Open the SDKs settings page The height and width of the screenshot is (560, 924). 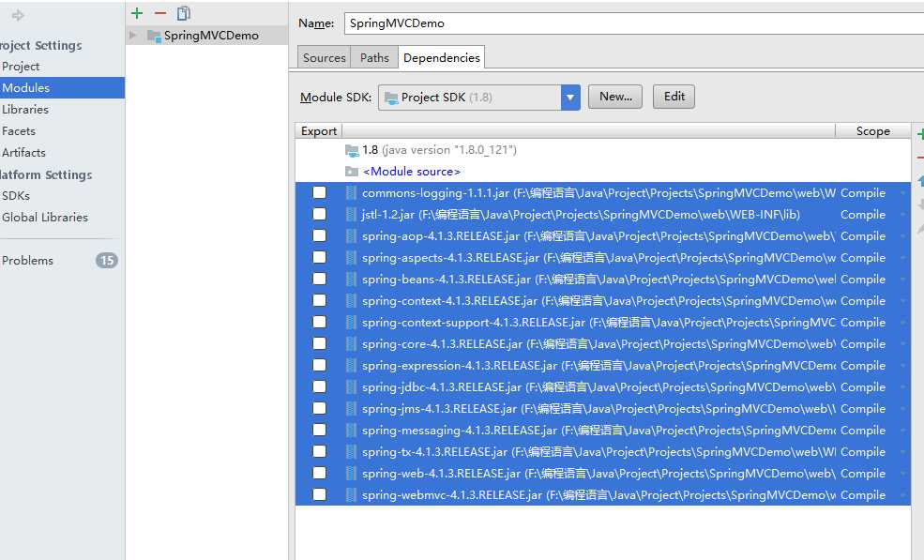tap(16, 196)
